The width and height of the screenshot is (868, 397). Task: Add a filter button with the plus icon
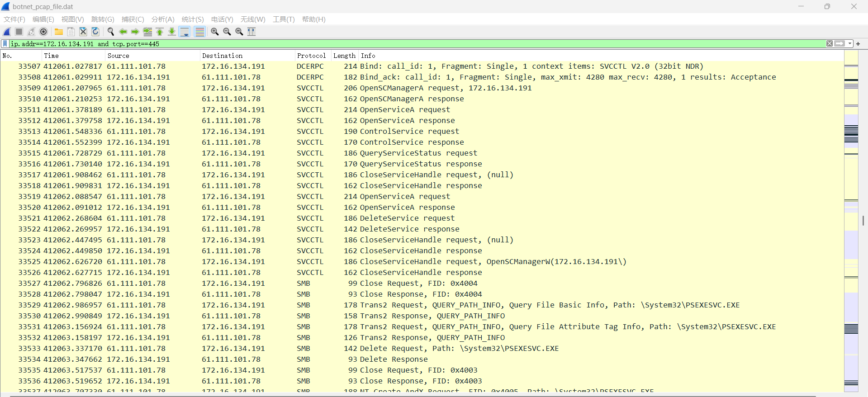coord(858,44)
